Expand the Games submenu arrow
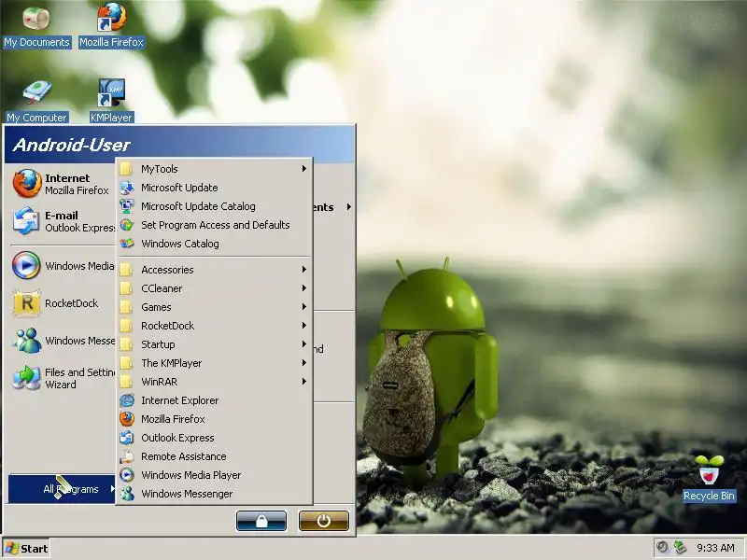Screen dimensions: 747x560 pyautogui.click(x=304, y=307)
